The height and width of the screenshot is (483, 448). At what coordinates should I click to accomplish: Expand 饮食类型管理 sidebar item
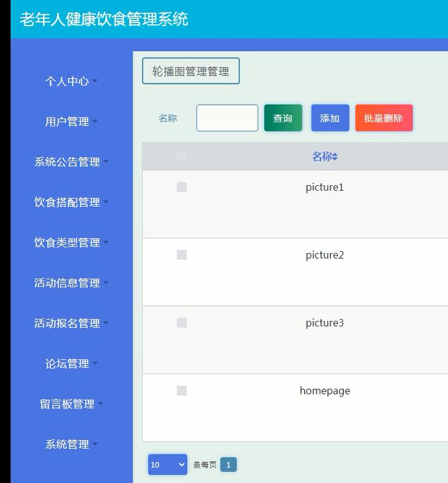pos(71,242)
